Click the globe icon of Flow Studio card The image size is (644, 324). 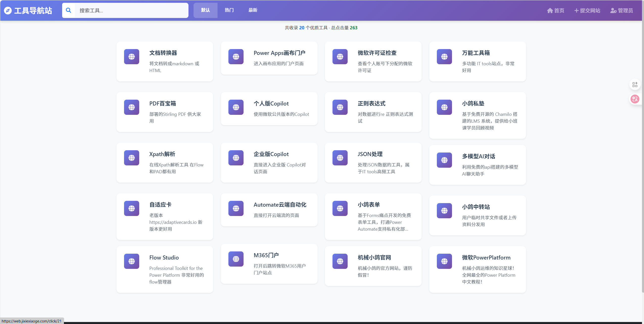coord(132,261)
